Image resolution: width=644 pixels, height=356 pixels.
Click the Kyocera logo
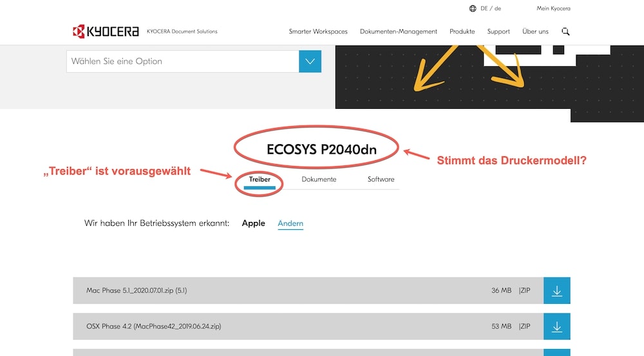[106, 31]
